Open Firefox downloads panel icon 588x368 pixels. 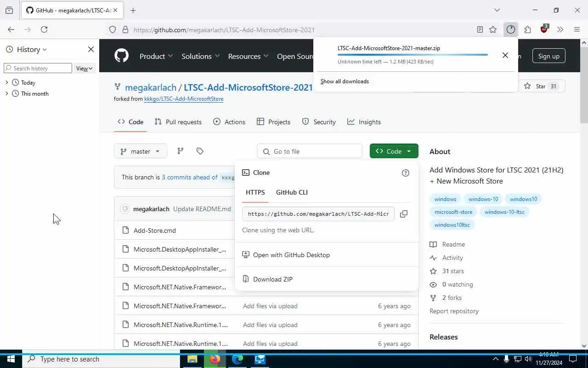tap(511, 29)
